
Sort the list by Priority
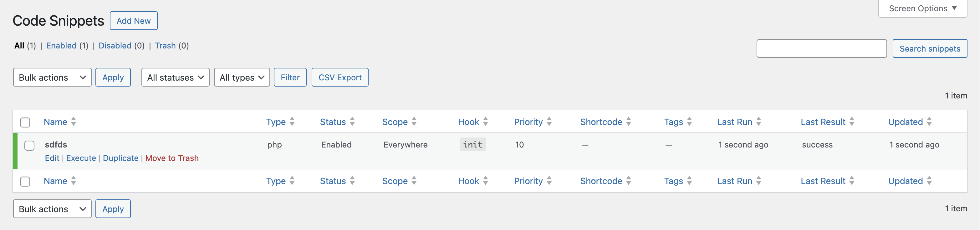(528, 122)
